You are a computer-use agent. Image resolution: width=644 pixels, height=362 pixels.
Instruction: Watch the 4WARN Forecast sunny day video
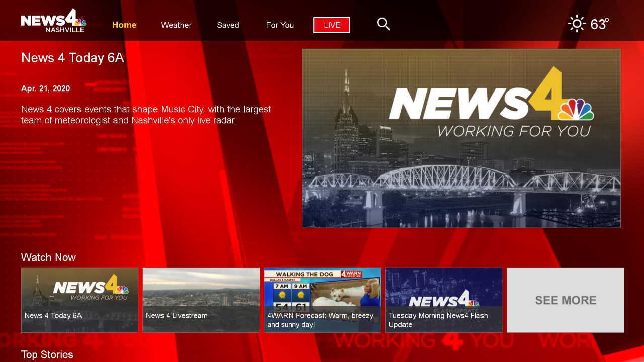pos(322,300)
